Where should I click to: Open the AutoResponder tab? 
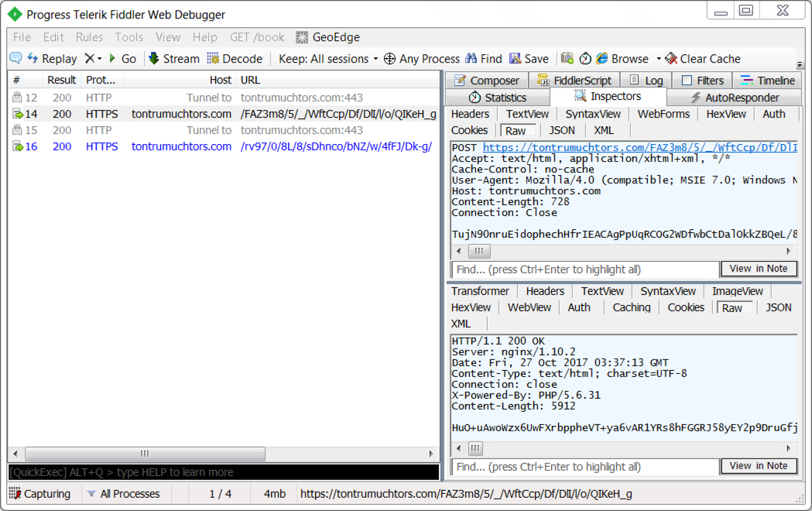(735, 98)
